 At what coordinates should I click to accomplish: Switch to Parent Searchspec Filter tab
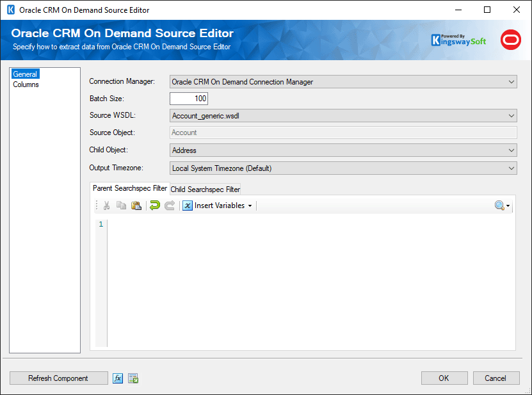click(130, 188)
